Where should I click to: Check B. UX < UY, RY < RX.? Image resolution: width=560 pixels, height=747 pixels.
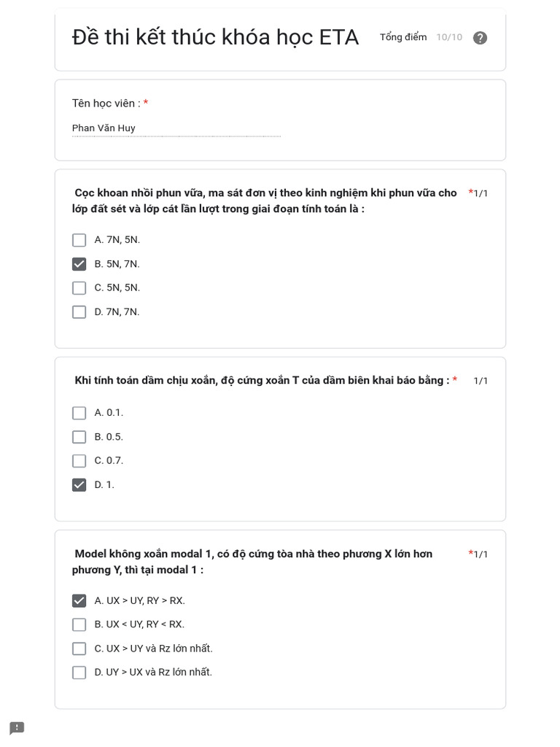79,625
